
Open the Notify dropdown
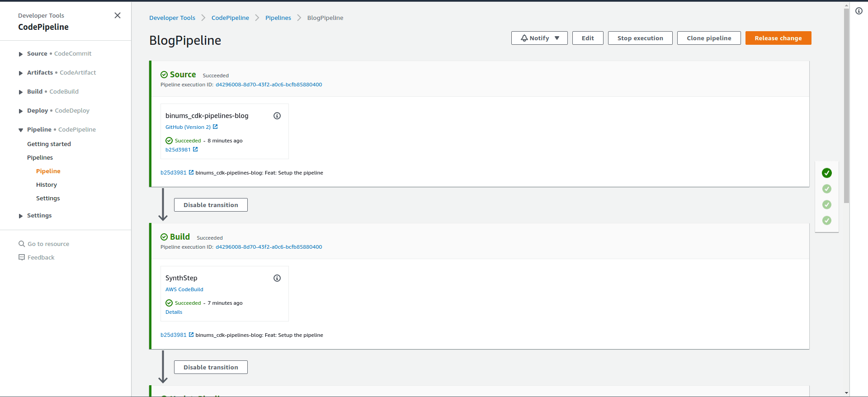coord(539,38)
